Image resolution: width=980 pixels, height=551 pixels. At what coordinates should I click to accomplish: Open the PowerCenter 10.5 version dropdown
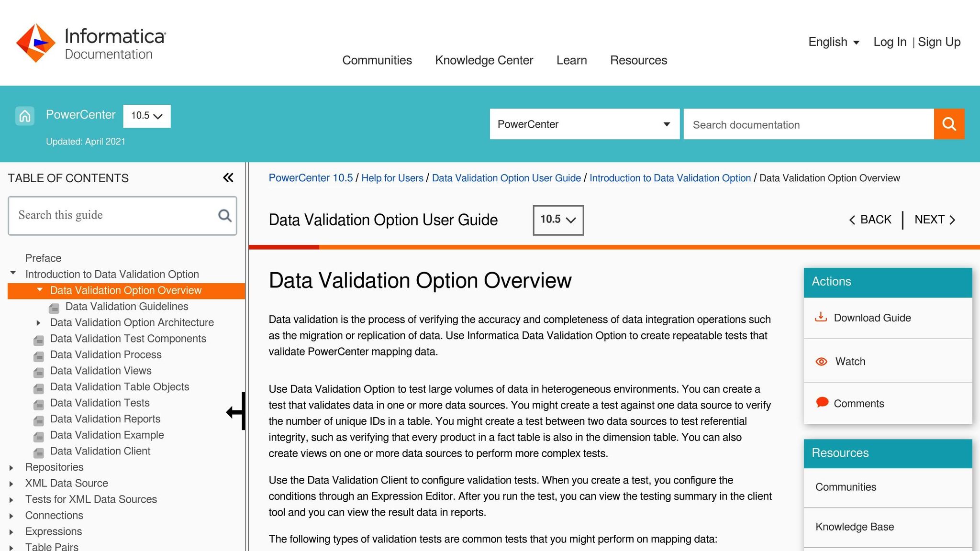146,116
